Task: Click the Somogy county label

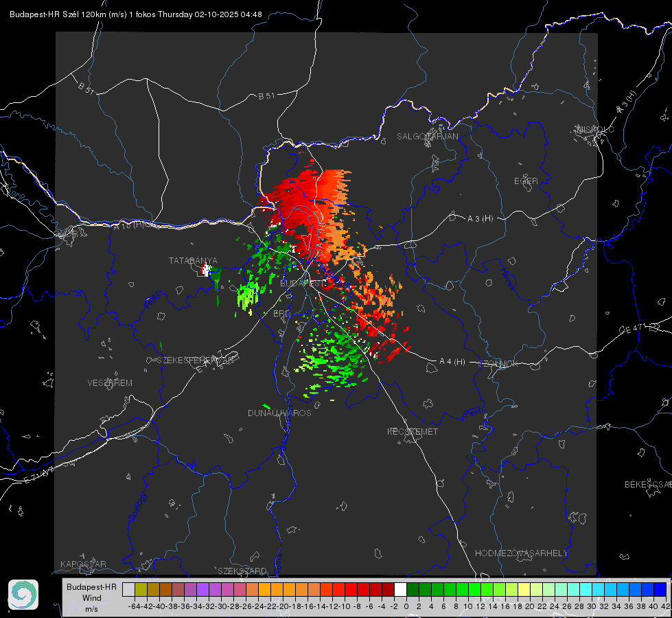Action: pos(138,507)
